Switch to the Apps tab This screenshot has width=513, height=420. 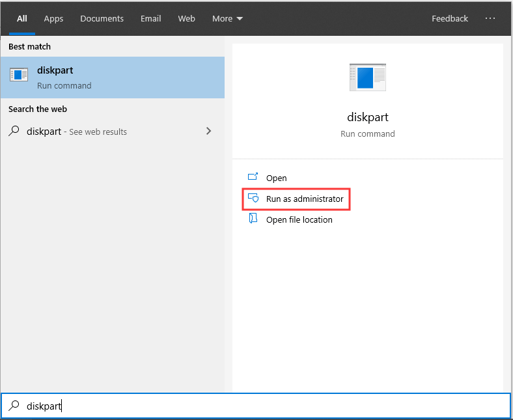tap(53, 19)
